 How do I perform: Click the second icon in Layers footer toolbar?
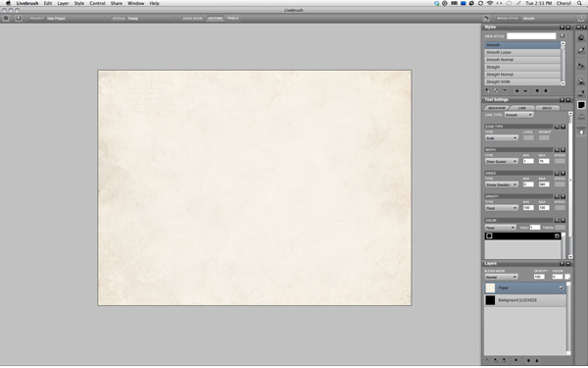(x=496, y=360)
